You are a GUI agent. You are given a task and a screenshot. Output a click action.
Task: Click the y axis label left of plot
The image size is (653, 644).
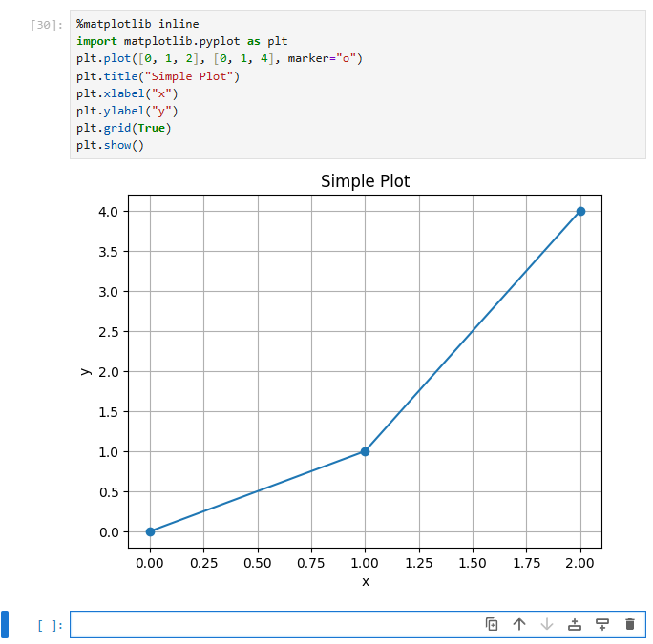pyautogui.click(x=86, y=371)
